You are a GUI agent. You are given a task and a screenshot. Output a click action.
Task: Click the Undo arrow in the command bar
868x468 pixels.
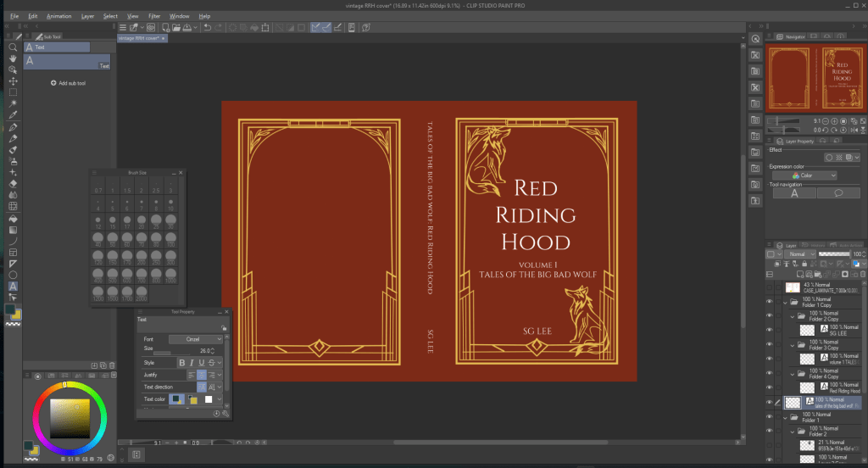(208, 28)
